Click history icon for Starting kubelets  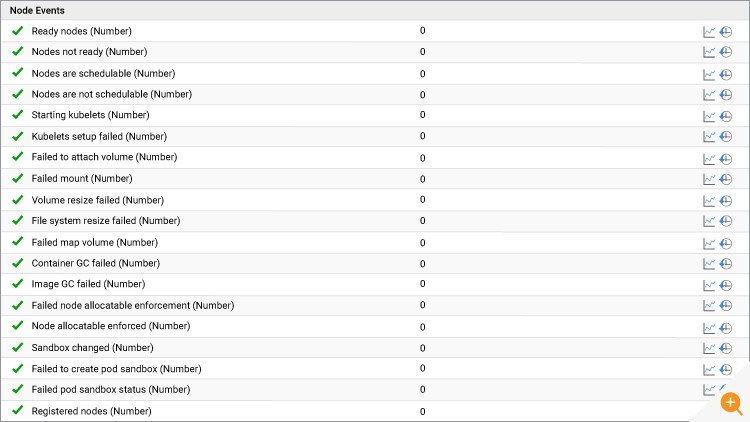(x=726, y=116)
